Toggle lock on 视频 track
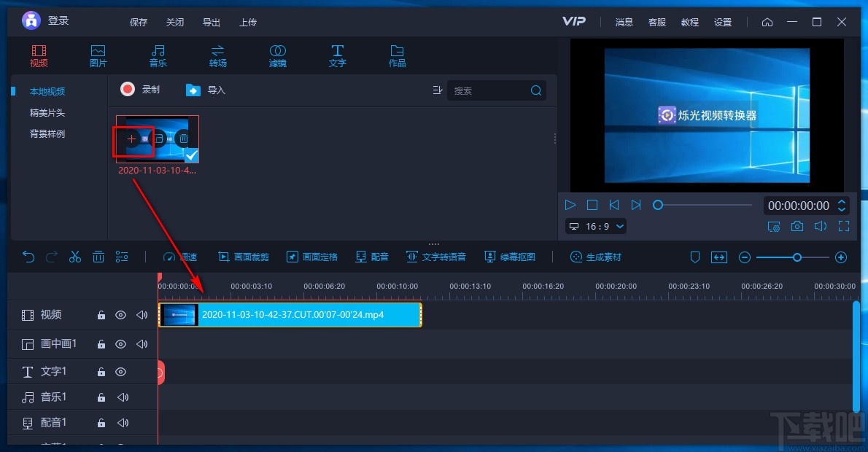The height and width of the screenshot is (452, 868). (x=101, y=315)
